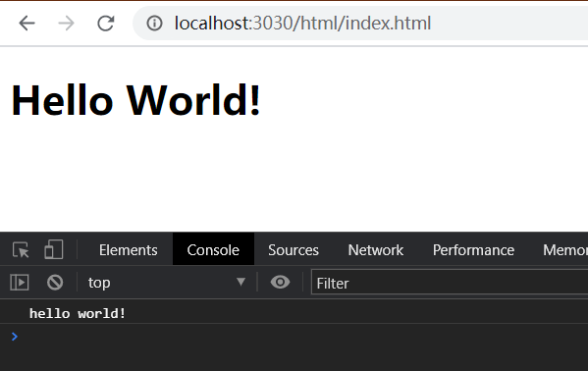Image resolution: width=588 pixels, height=371 pixels.
Task: Clear the console output
Action: pos(55,283)
